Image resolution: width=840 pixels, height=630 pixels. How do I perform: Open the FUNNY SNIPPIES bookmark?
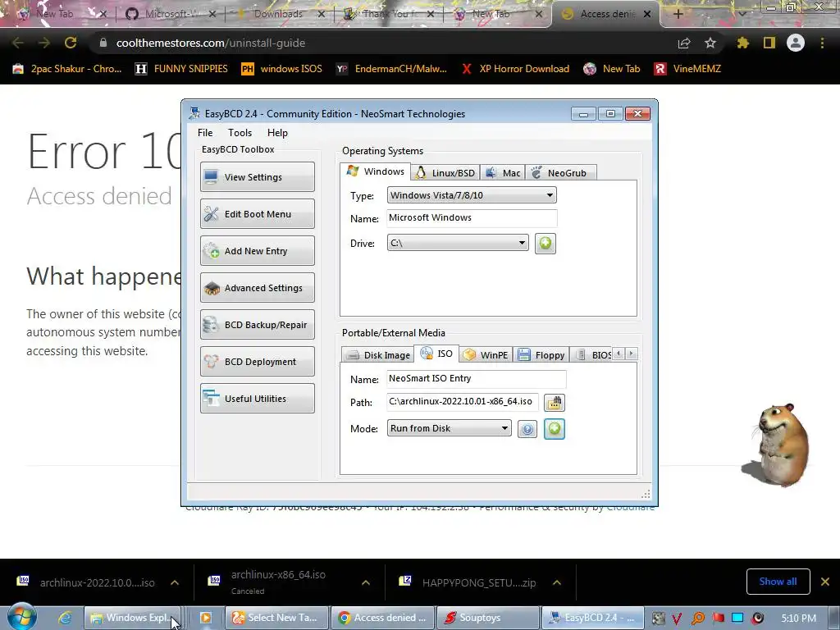pos(181,69)
